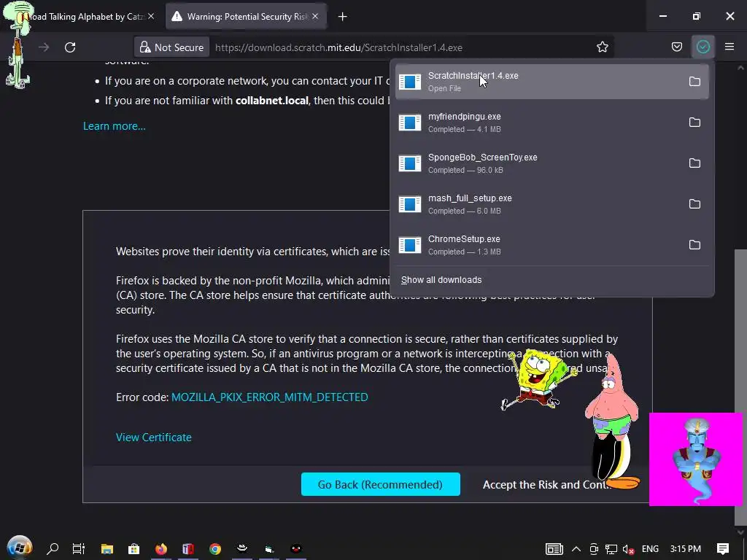
Task: Open Google Chrome from the taskbar
Action: coord(215,548)
